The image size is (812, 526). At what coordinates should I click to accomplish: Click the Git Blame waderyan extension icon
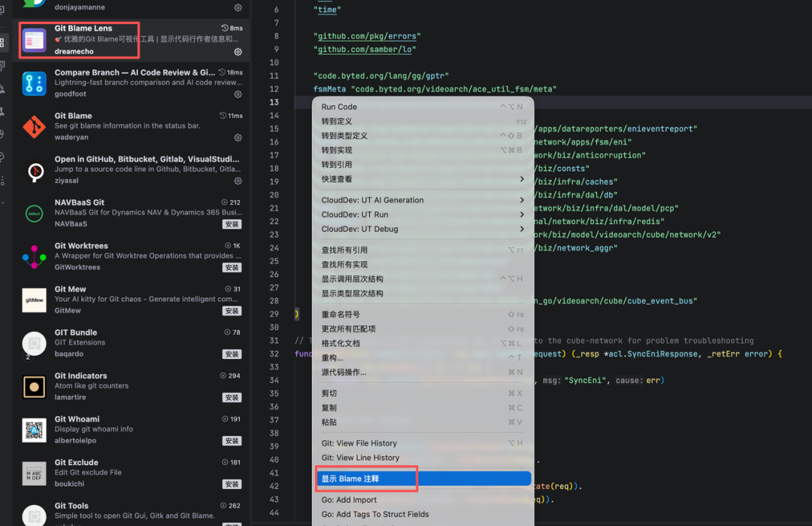34,127
